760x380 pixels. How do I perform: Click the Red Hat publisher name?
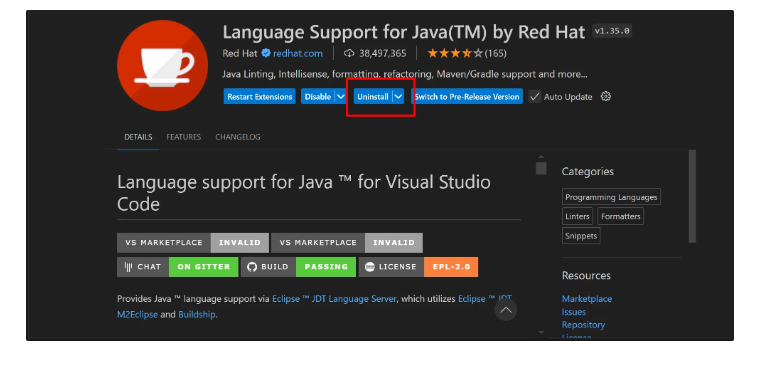[240, 53]
